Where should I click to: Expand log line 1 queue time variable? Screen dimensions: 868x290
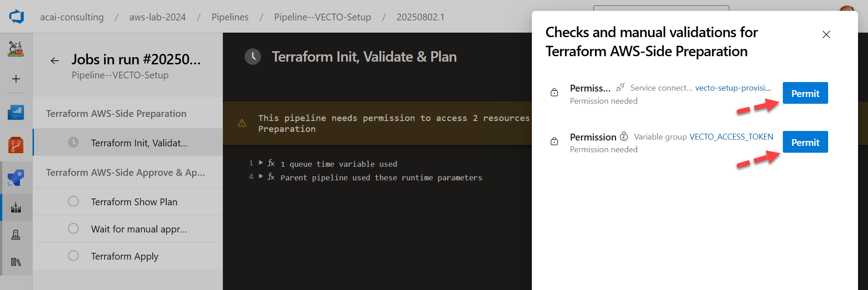[x=261, y=162]
